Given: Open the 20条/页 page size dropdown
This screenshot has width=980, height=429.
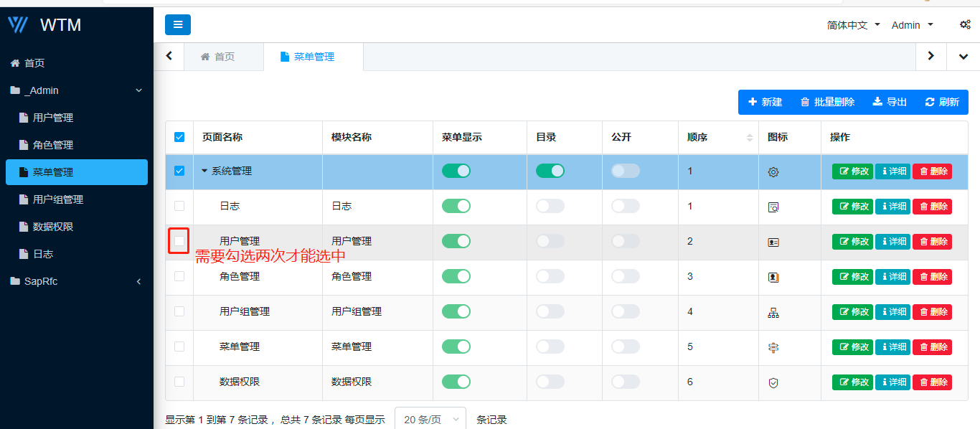Looking at the screenshot, I should 430,420.
